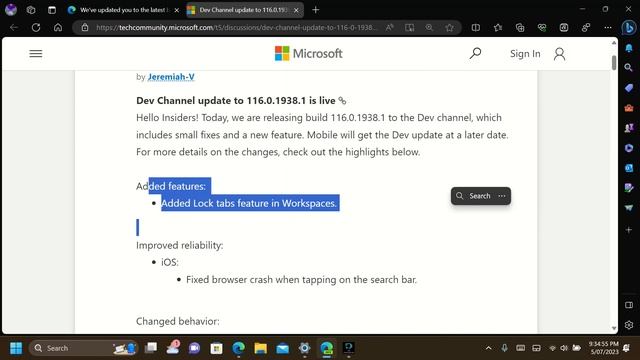Image resolution: width=640 pixels, height=360 pixels.
Task: Open a new tab with plus button
Action: (x=316, y=10)
